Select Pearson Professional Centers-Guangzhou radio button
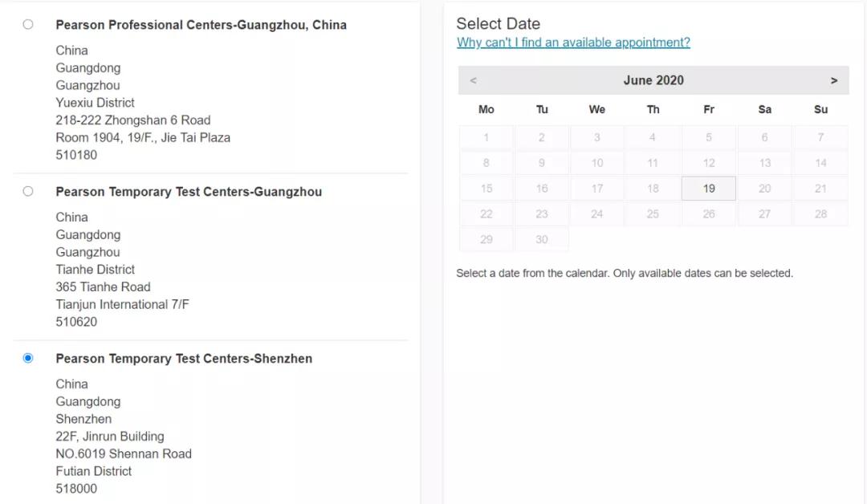The image size is (867, 504). [x=28, y=24]
